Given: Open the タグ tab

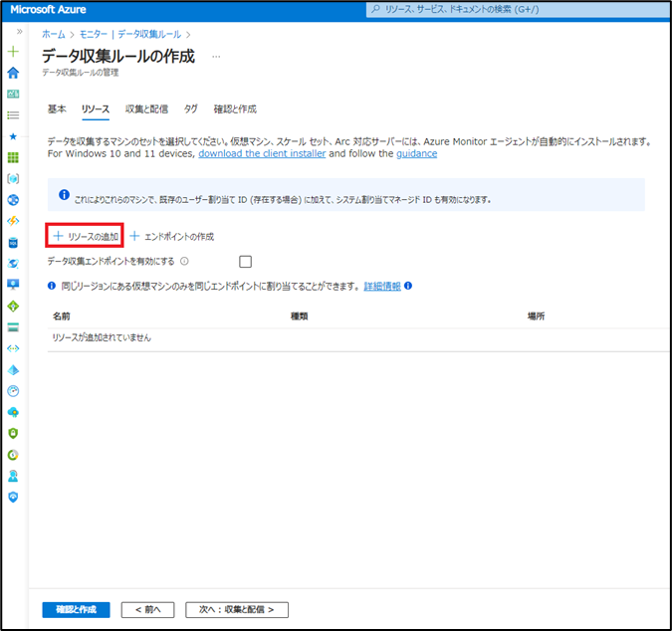Looking at the screenshot, I should click(x=191, y=109).
